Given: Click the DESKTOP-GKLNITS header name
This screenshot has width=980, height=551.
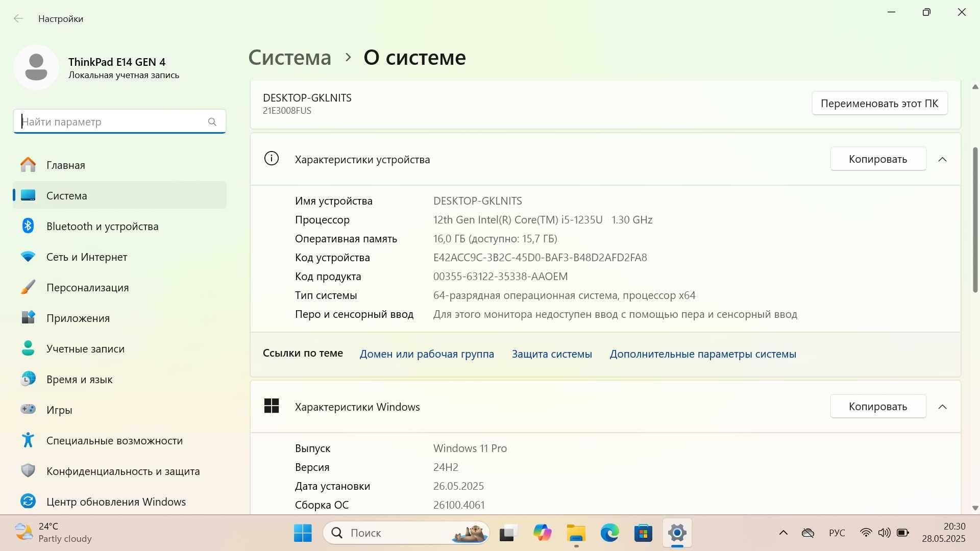Looking at the screenshot, I should 307,98.
